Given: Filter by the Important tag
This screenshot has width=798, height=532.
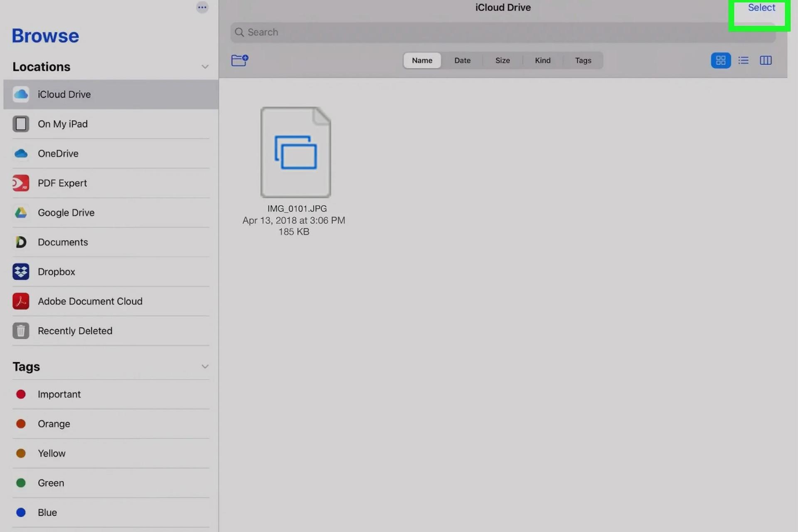Looking at the screenshot, I should (111, 394).
